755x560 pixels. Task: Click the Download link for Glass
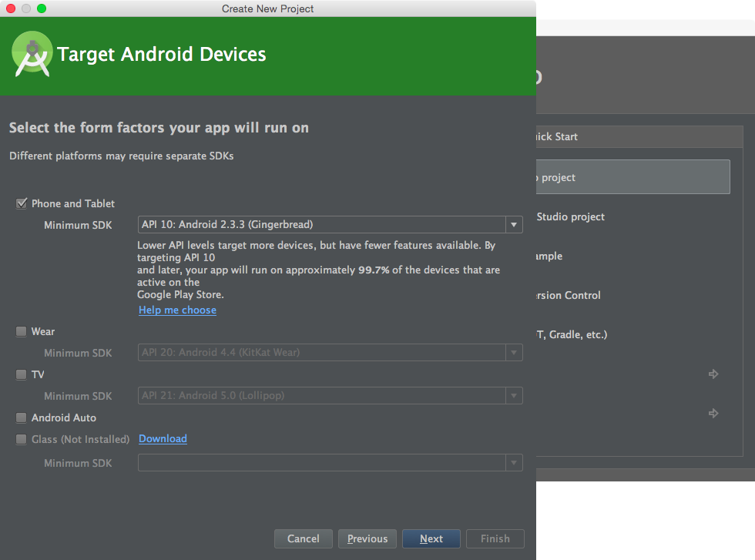point(163,439)
